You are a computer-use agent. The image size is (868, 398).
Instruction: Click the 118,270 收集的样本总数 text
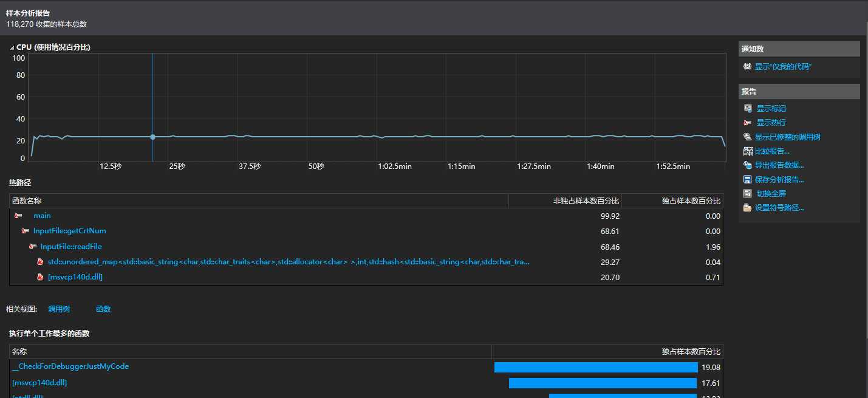coord(46,24)
